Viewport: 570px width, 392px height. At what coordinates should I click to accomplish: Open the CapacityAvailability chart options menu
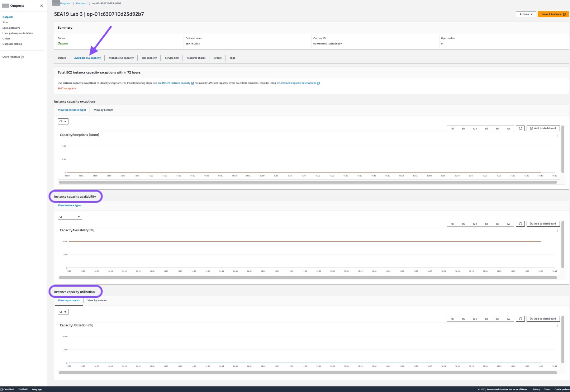pos(557,231)
